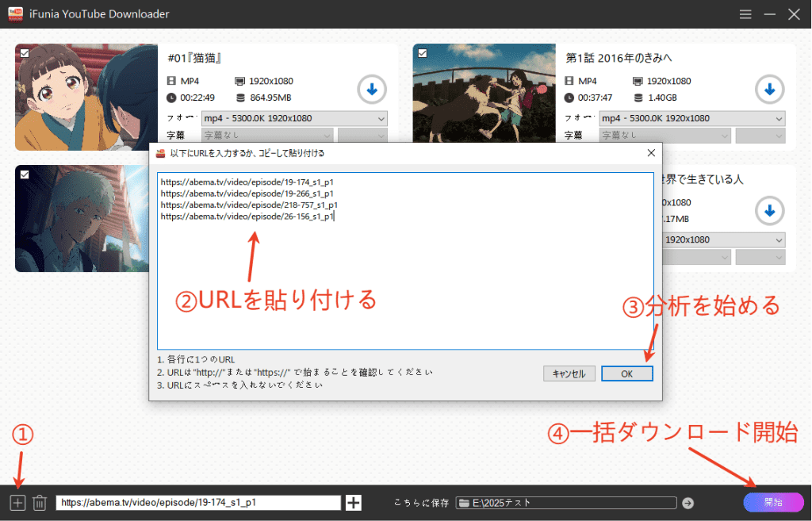Click the iFunia logo in the title bar
The height and width of the screenshot is (521, 812).
[x=14, y=13]
